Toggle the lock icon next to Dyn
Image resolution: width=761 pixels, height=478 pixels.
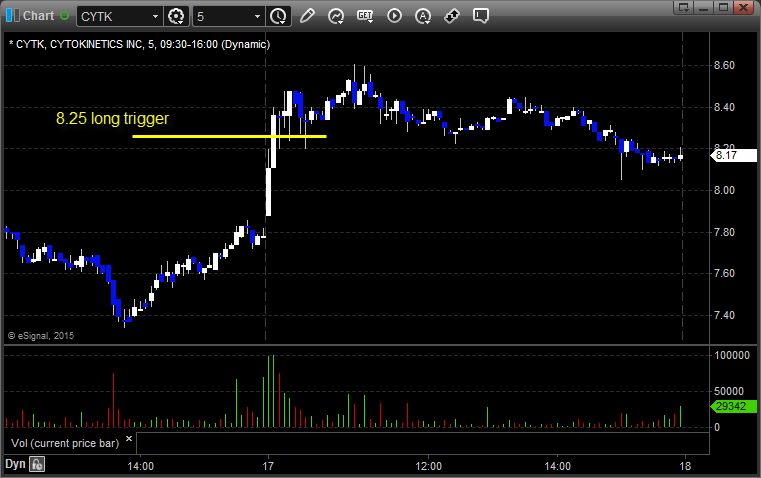[37, 464]
